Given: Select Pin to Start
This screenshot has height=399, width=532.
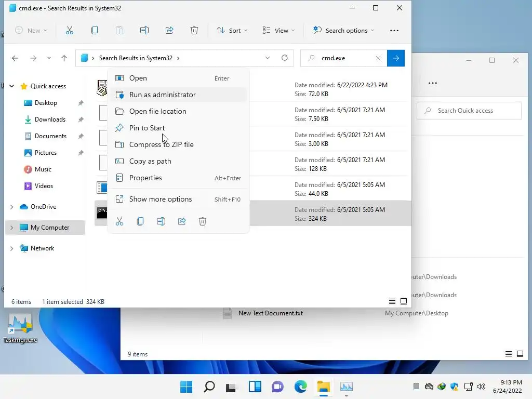Looking at the screenshot, I should pos(179,128).
